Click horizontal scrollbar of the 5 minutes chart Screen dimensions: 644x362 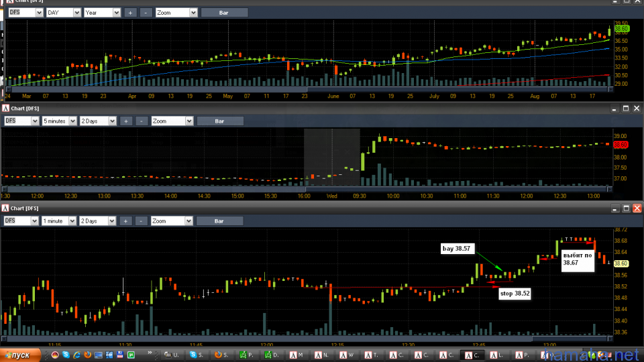pyautogui.click(x=307, y=189)
